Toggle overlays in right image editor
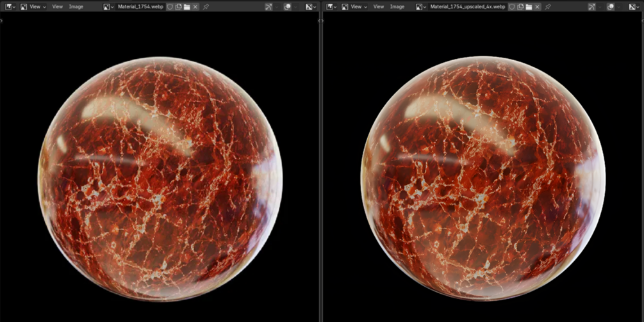The height and width of the screenshot is (322, 644). [611, 6]
